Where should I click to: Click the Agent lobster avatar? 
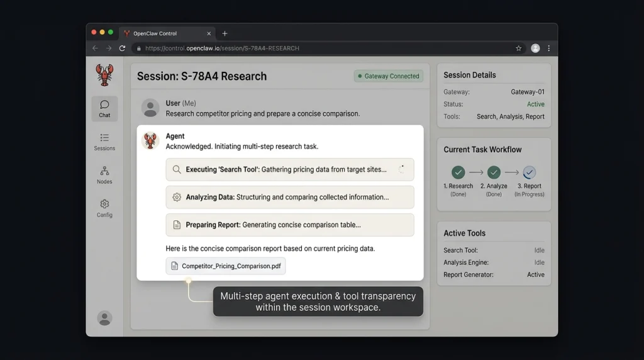pos(150,140)
